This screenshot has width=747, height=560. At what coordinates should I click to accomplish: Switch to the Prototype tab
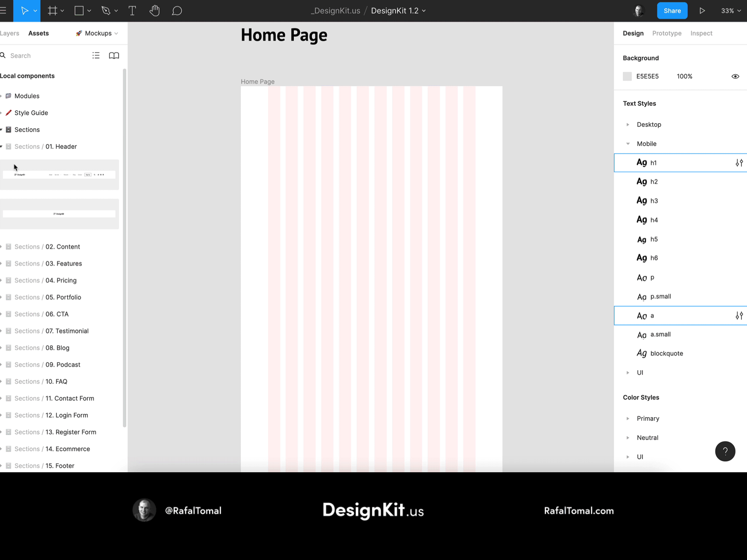(x=667, y=33)
